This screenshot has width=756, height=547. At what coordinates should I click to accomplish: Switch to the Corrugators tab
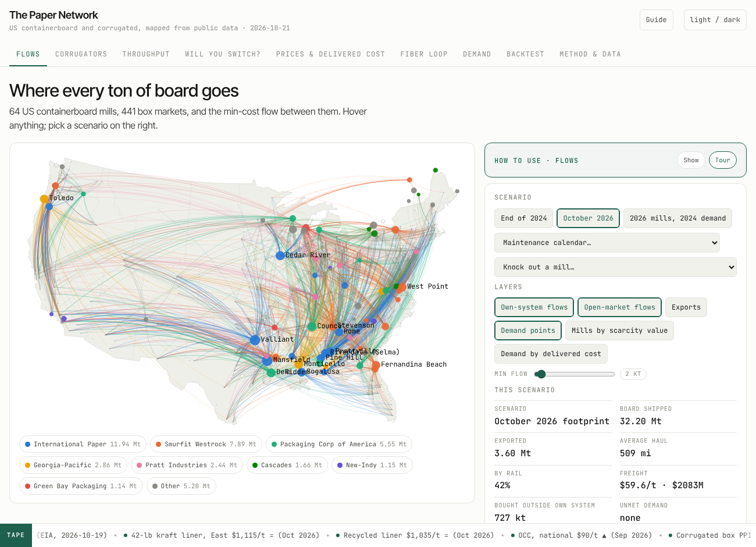pos(81,54)
